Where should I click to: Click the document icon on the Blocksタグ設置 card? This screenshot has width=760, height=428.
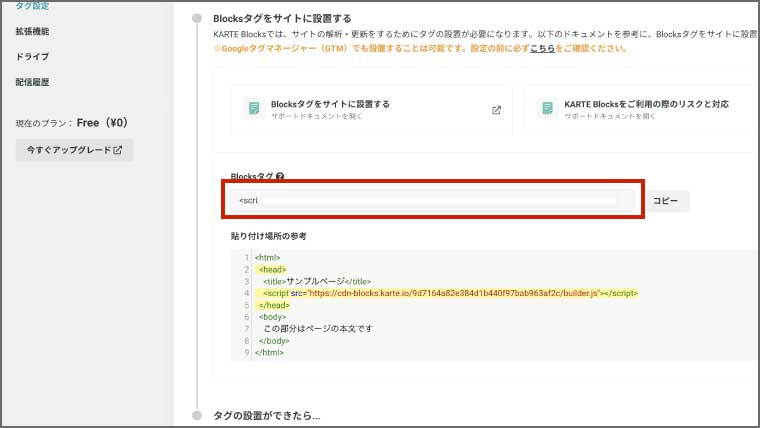coord(254,108)
